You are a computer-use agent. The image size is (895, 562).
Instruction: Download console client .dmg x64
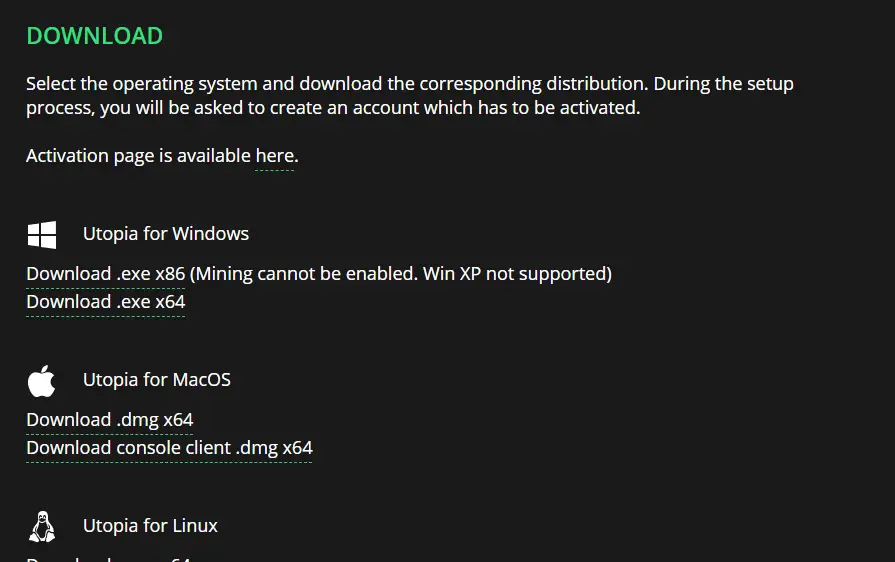coord(169,448)
